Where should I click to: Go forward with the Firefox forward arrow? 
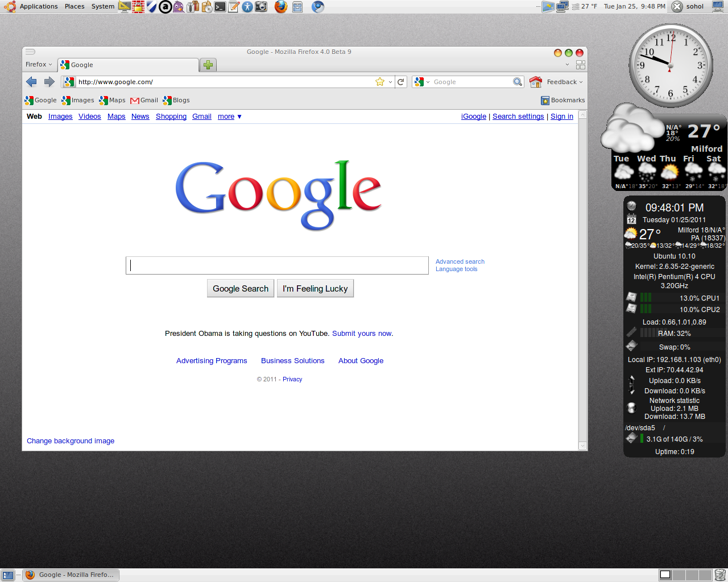[x=49, y=82]
